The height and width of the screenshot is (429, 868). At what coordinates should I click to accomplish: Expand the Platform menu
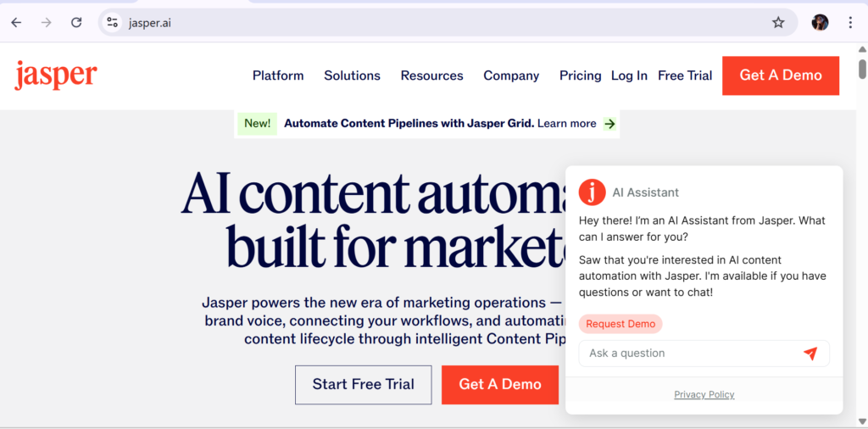pos(278,75)
